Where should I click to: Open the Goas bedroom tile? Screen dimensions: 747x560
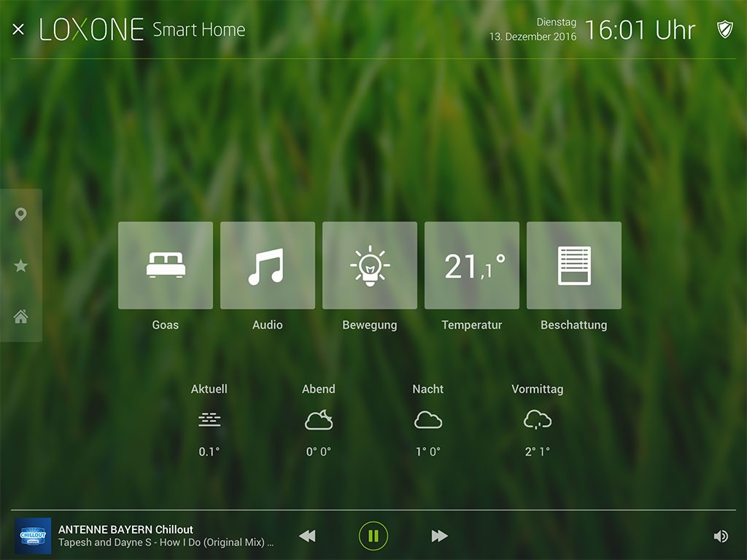click(166, 265)
